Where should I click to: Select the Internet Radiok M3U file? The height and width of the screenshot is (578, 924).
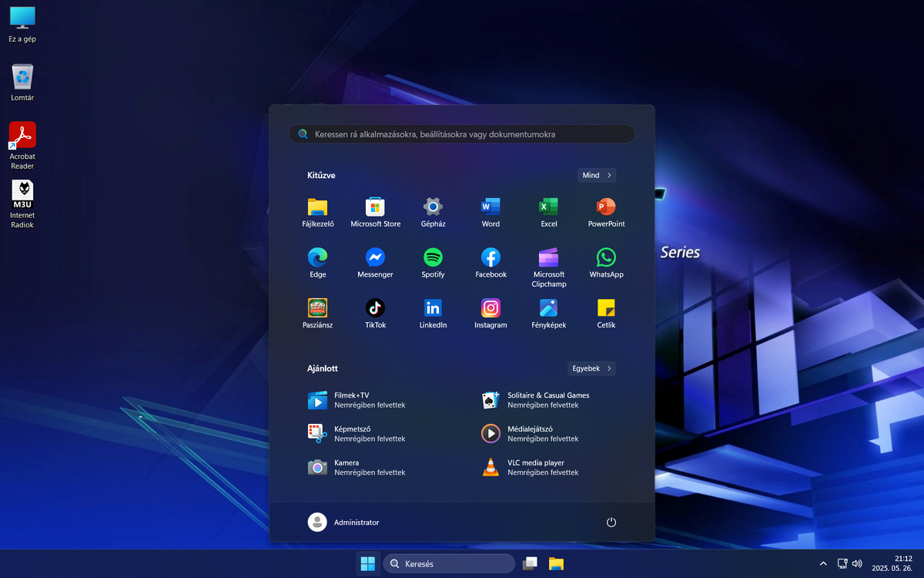(22, 204)
